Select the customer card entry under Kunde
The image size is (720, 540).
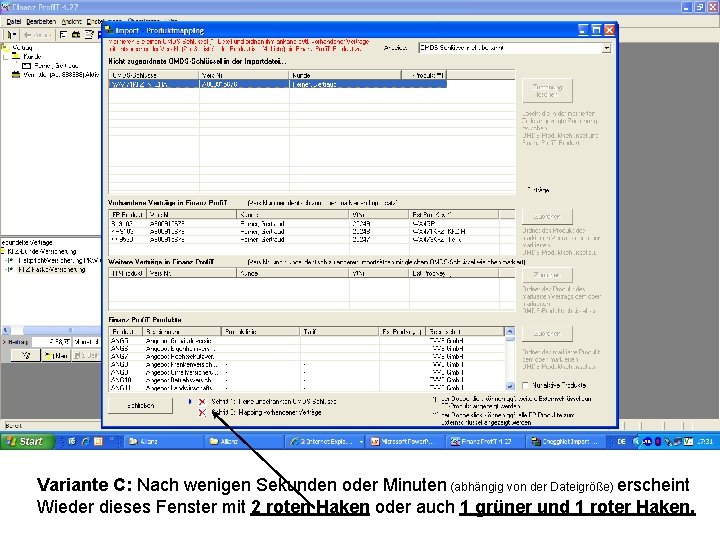pos(50,66)
